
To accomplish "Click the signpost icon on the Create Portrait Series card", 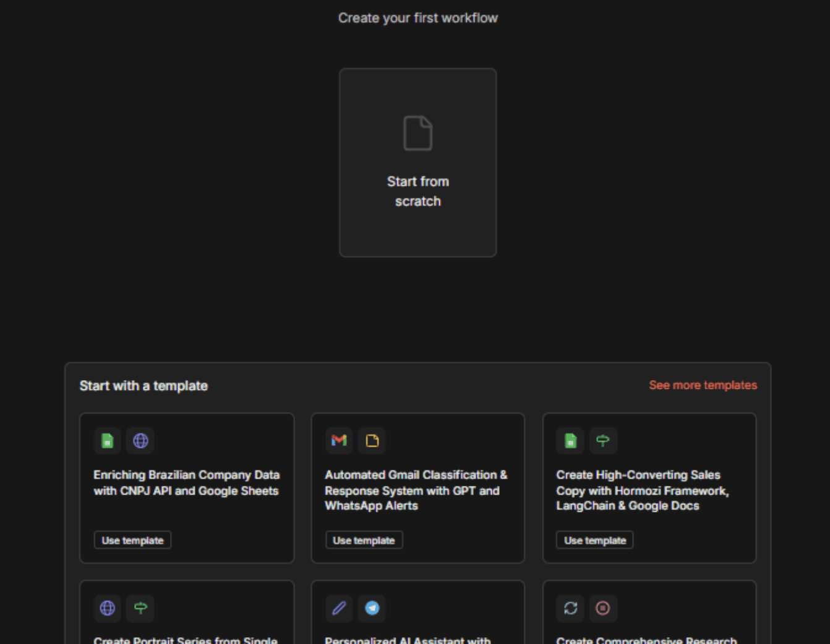I will coord(140,608).
